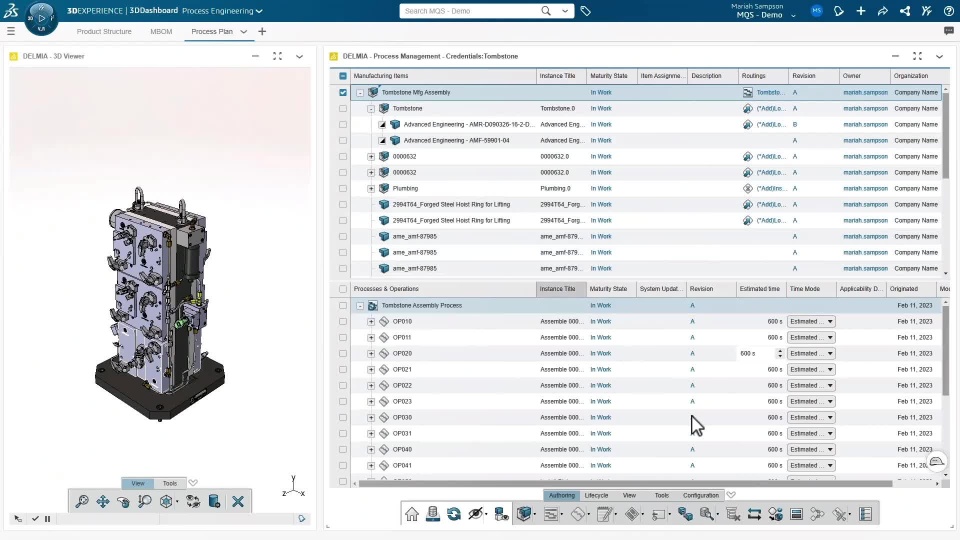
Task: Open the Time Mode dropdown for OP010
Action: tap(811, 321)
